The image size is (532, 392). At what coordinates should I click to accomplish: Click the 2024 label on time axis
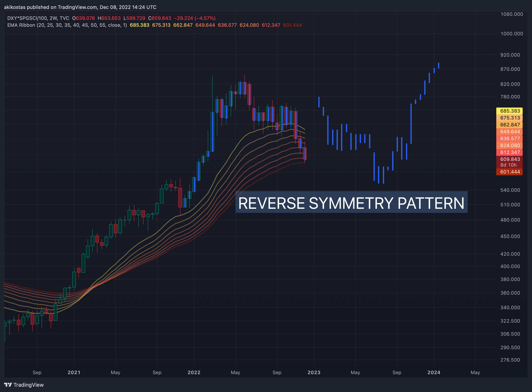[434, 372]
